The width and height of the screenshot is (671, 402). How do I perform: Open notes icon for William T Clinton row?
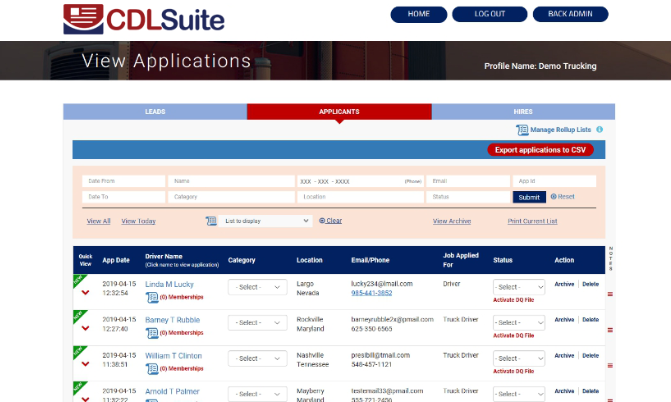coord(610,366)
